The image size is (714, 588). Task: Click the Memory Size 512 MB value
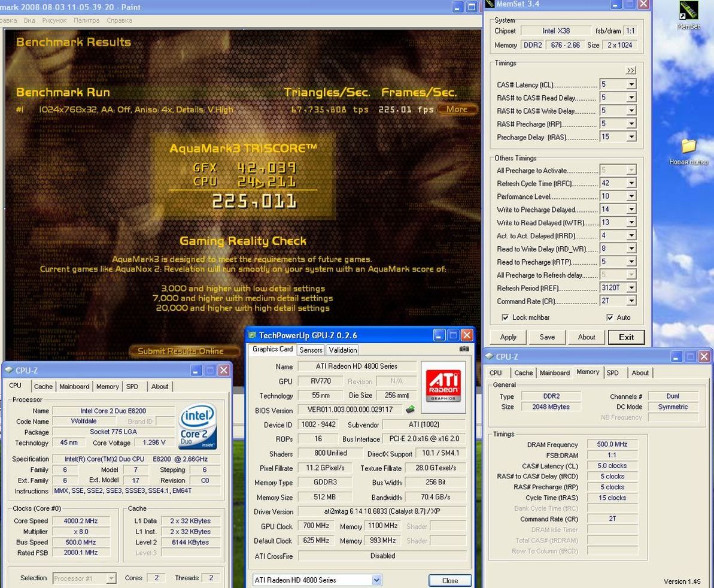[x=324, y=497]
